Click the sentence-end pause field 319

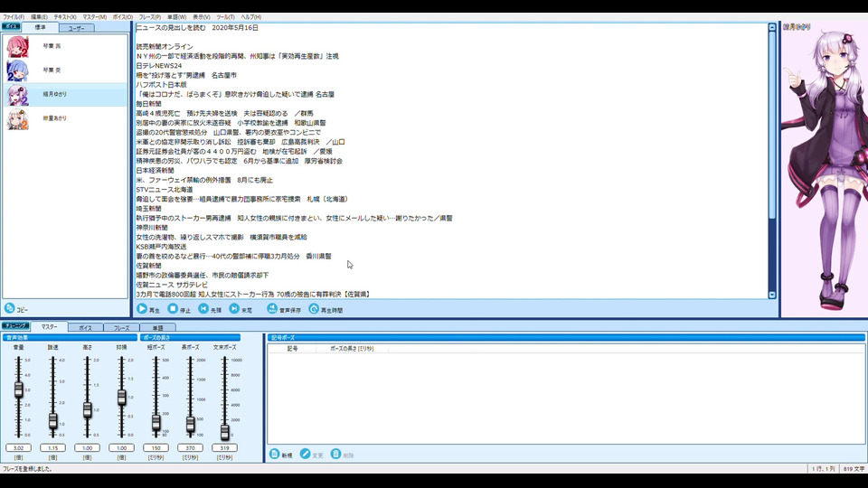[224, 447]
